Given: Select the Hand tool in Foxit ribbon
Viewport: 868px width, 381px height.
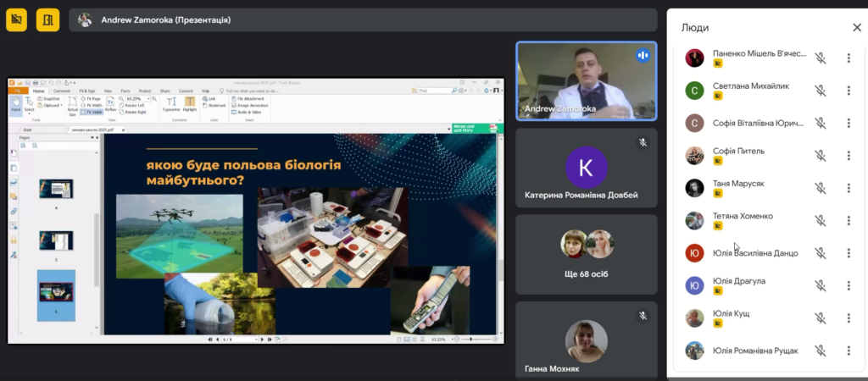Looking at the screenshot, I should [15, 104].
